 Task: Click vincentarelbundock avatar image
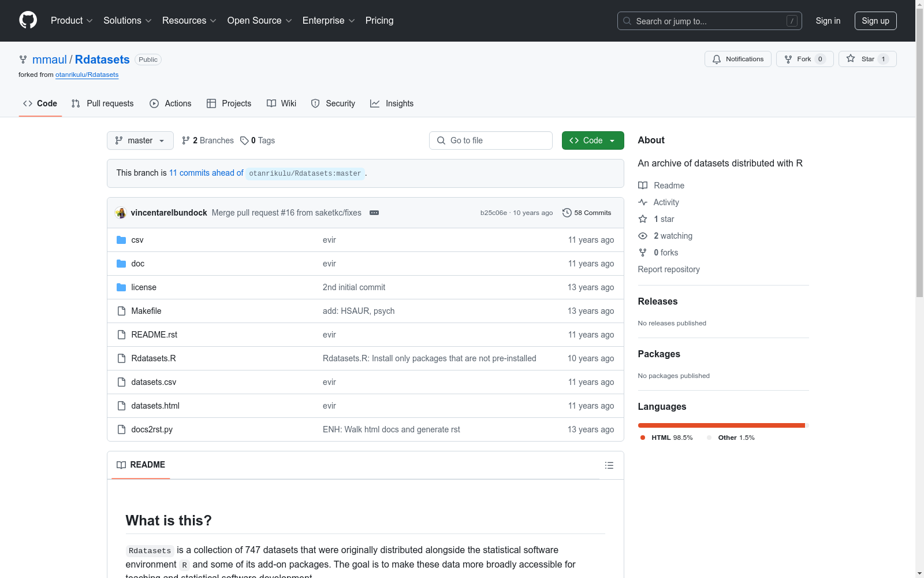[121, 213]
